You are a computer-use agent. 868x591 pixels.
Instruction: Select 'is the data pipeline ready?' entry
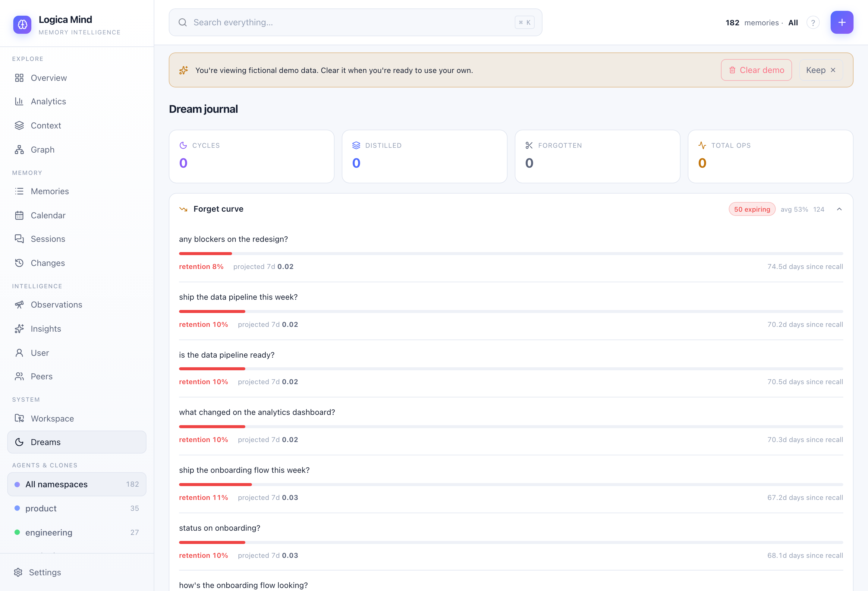[x=227, y=355]
